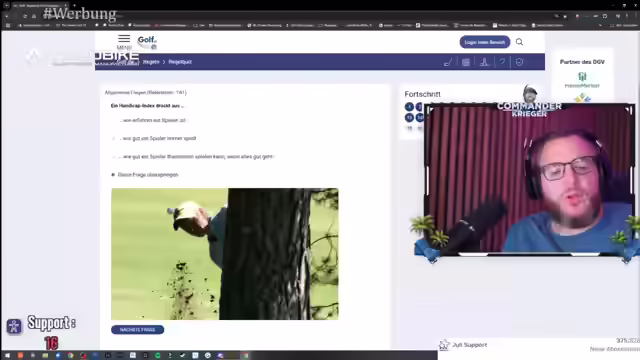The image size is (640, 360).
Task: Open the HanseMerkur partner logo
Action: tap(582, 80)
